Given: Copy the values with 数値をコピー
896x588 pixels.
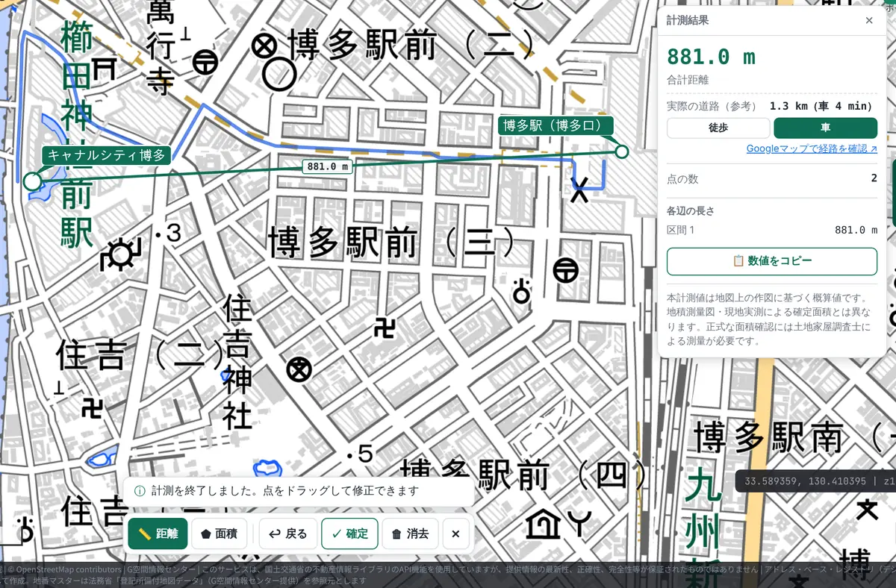Looking at the screenshot, I should (x=771, y=261).
